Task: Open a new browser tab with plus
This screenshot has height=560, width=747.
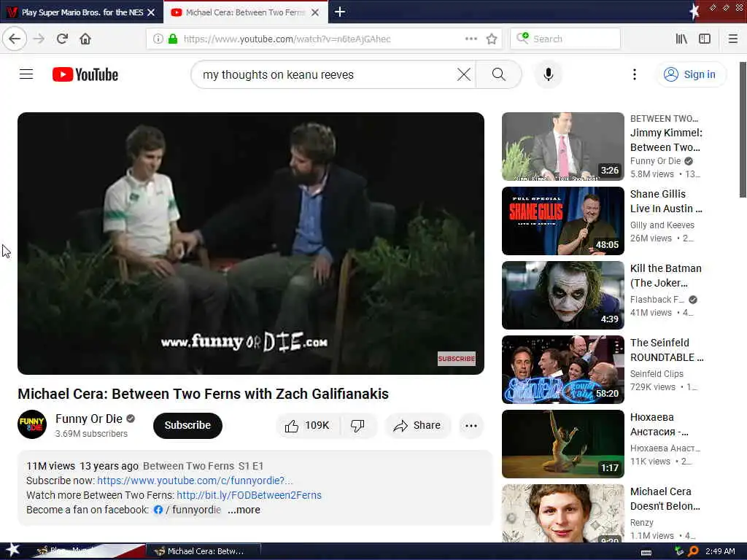Action: pos(340,12)
